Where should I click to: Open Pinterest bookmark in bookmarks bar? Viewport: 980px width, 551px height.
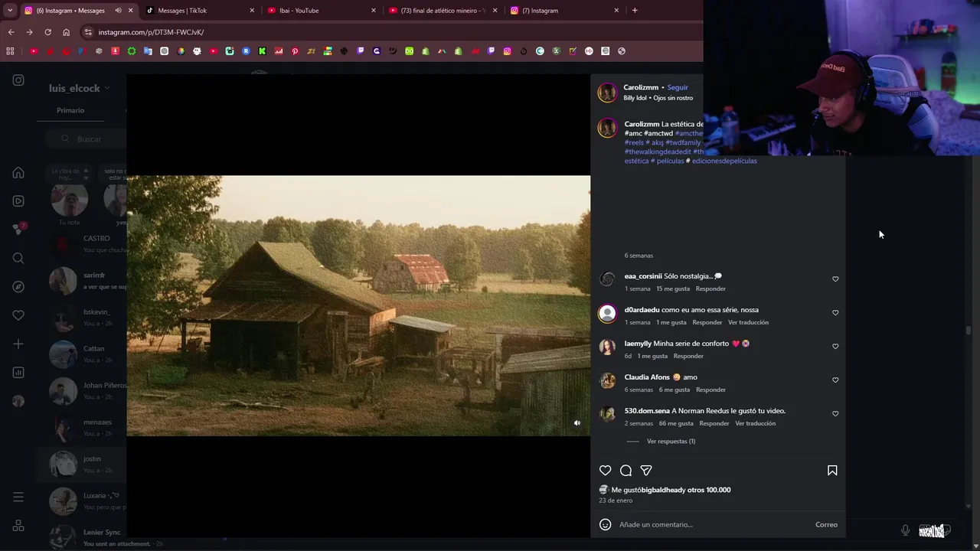(295, 51)
